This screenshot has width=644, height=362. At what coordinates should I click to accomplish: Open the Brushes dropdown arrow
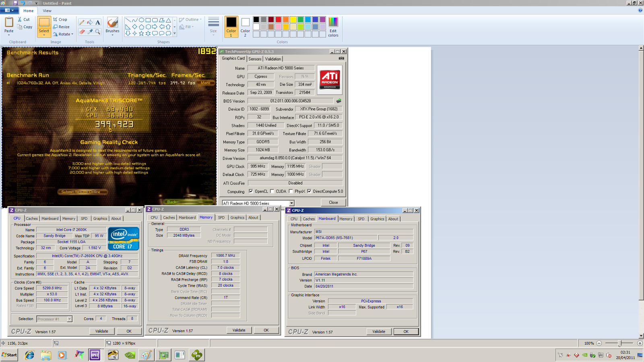pyautogui.click(x=112, y=35)
